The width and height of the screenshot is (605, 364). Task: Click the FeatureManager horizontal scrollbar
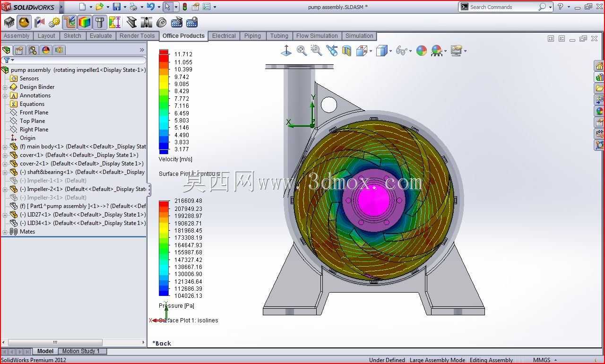pyautogui.click(x=55, y=342)
